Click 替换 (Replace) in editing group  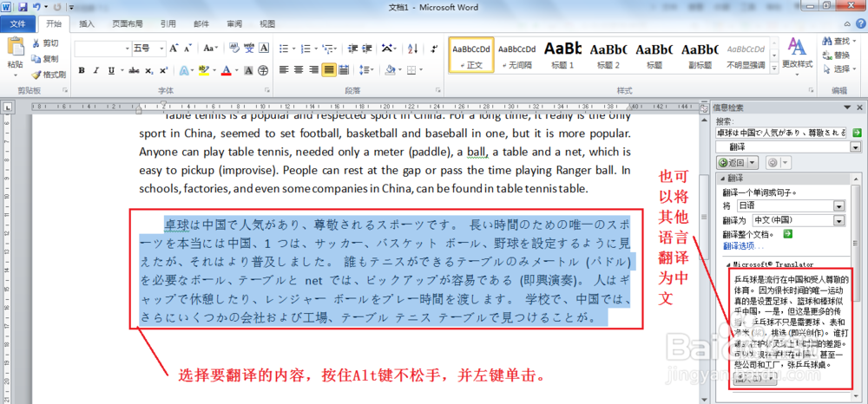tap(837, 55)
